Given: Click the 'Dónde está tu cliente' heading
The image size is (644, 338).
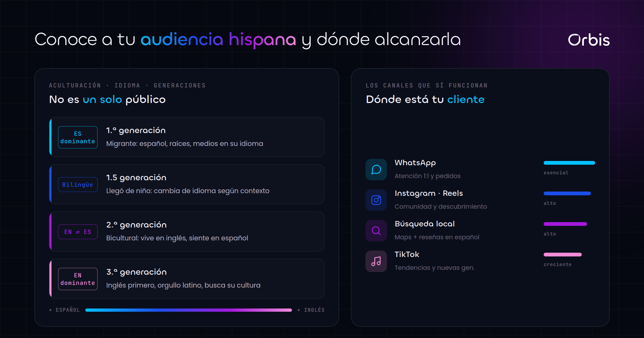Looking at the screenshot, I should tap(425, 100).
